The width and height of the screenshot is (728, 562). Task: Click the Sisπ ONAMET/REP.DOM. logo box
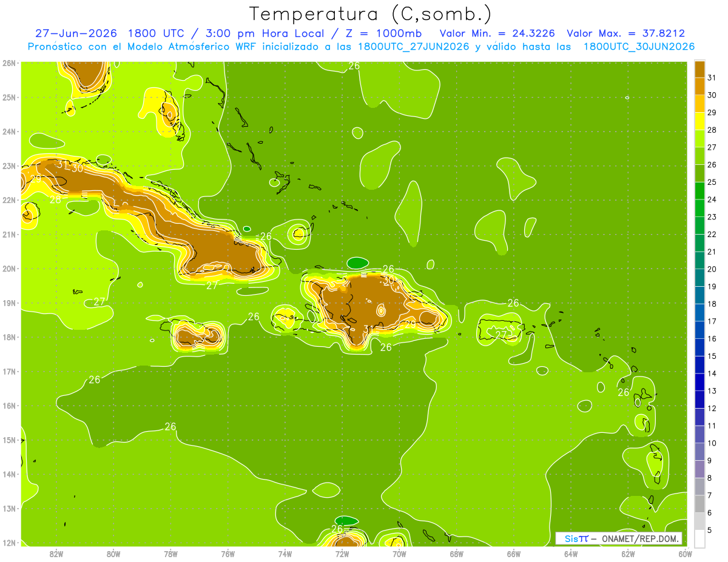(619, 538)
